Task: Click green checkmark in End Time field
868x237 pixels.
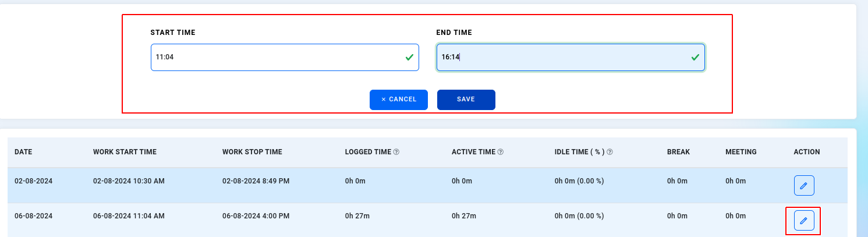Action: point(695,58)
